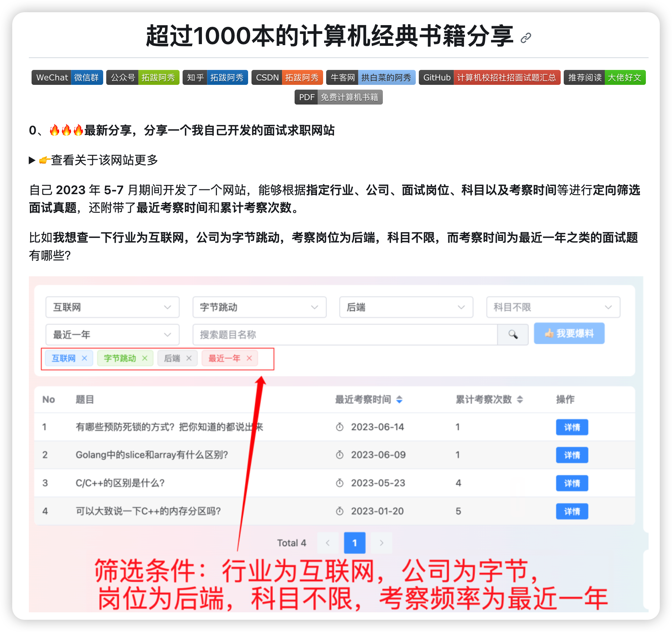
Task: Open the 推荐阅读 大佬好文 badge
Action: 604,77
